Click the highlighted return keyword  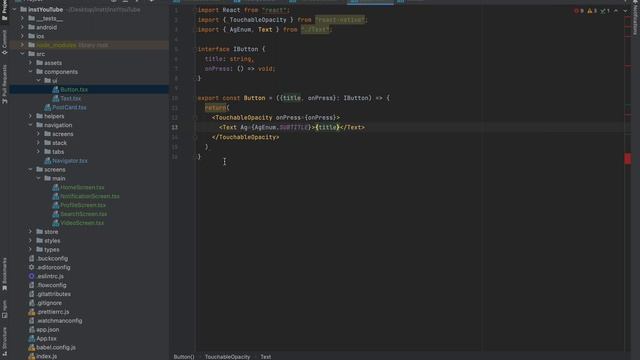[x=215, y=108]
